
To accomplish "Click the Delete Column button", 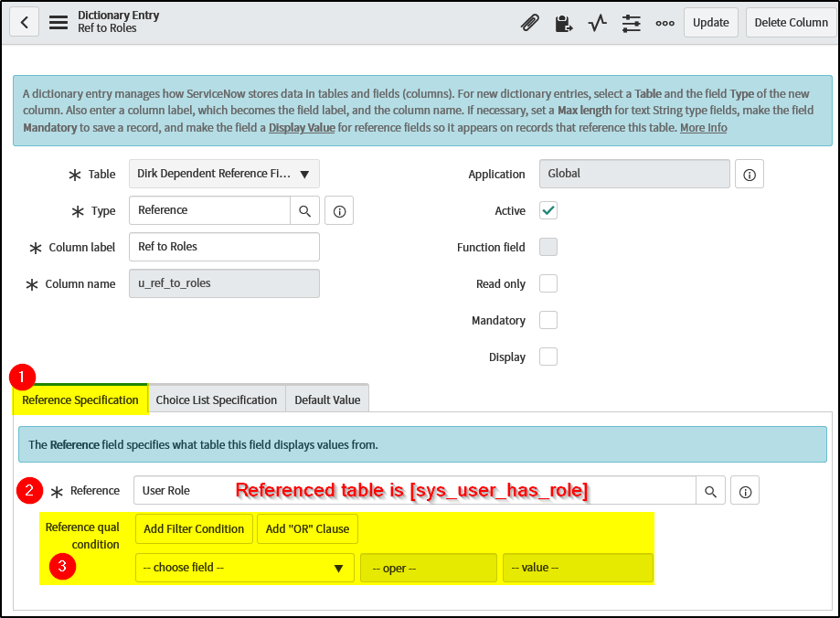I will [x=791, y=23].
